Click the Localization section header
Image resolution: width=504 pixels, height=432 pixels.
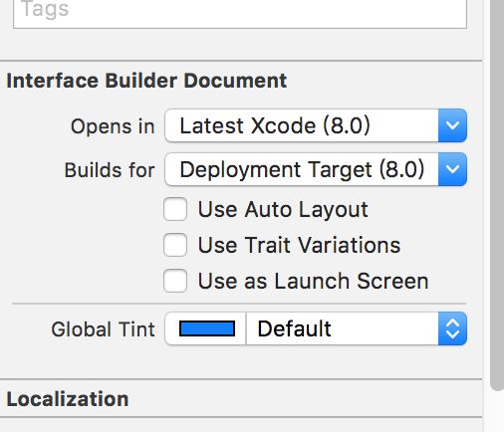click(68, 399)
